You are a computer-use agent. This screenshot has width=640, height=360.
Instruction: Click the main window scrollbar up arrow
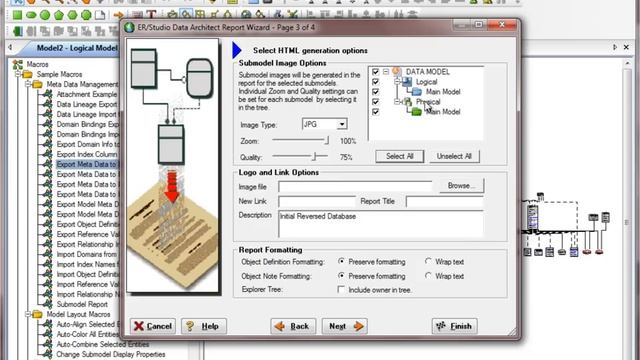628,64
